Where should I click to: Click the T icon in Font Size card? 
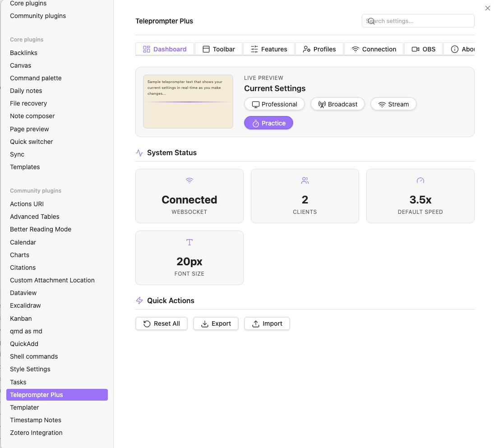(x=189, y=242)
